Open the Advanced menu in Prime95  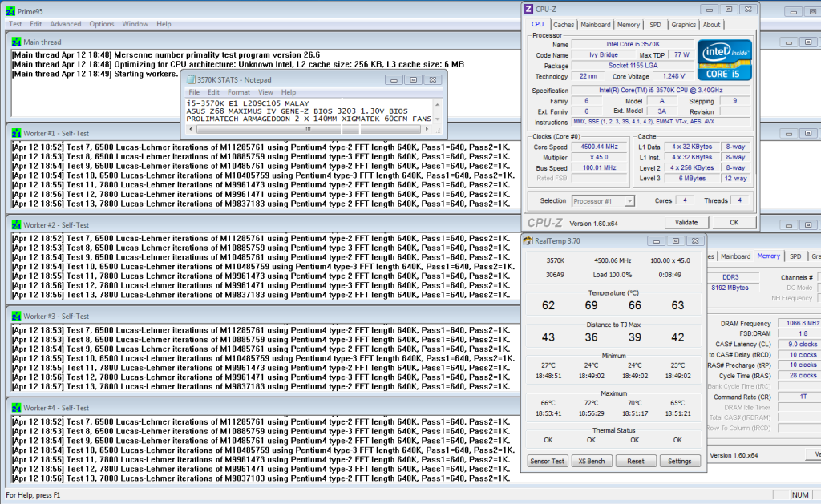[65, 25]
